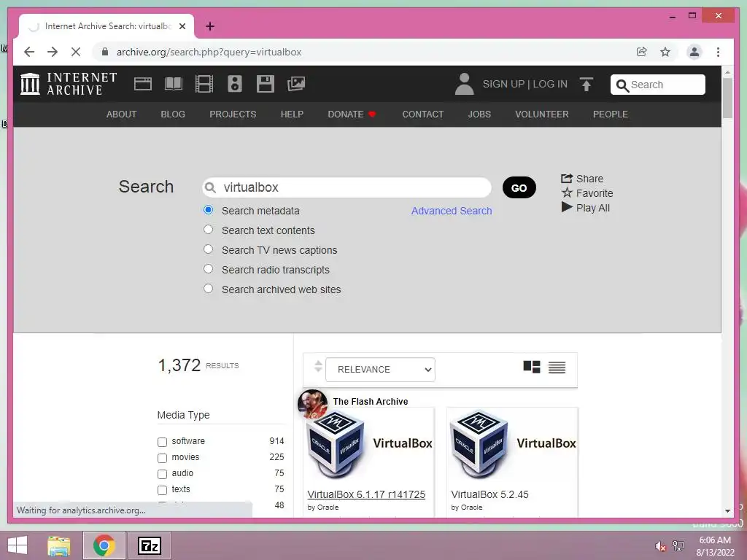Viewport: 747px width, 560px height.
Task: Check the software media type
Action: tap(162, 442)
